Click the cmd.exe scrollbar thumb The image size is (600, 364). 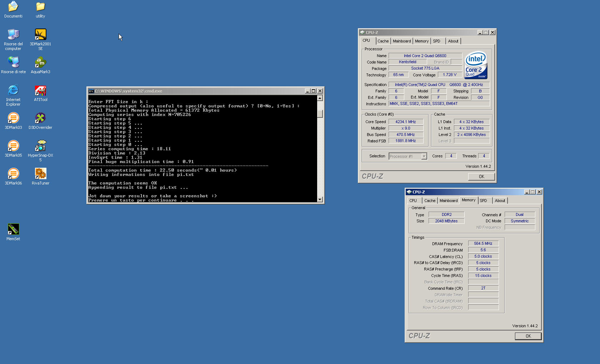(x=320, y=114)
